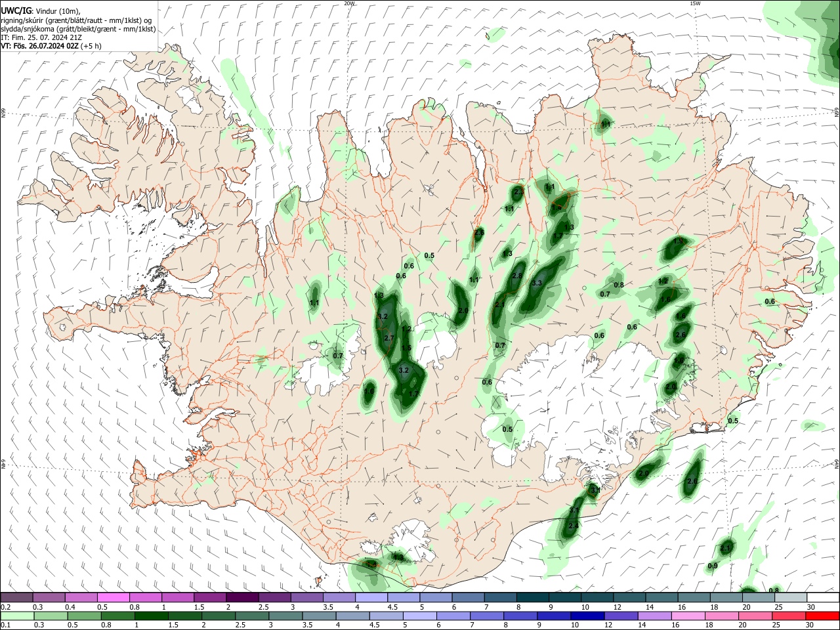Click the dark teal swatch between 8 and 9
This screenshot has width=840, height=630.
(532, 597)
